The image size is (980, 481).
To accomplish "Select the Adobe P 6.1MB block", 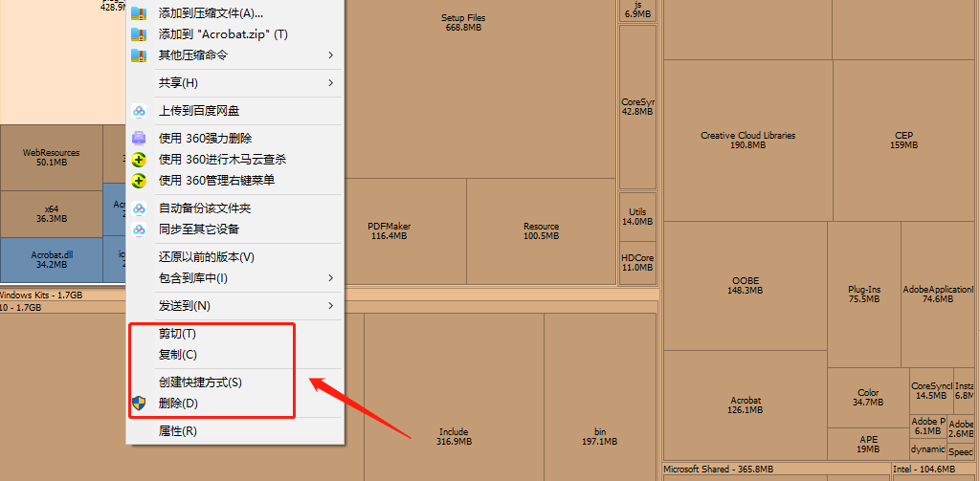I will pyautogui.click(x=928, y=426).
